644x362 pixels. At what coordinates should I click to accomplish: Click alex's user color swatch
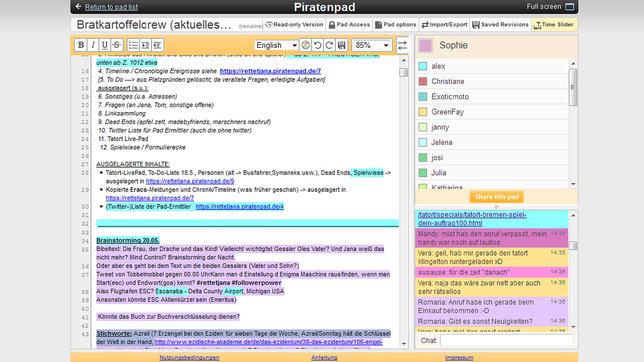click(423, 66)
